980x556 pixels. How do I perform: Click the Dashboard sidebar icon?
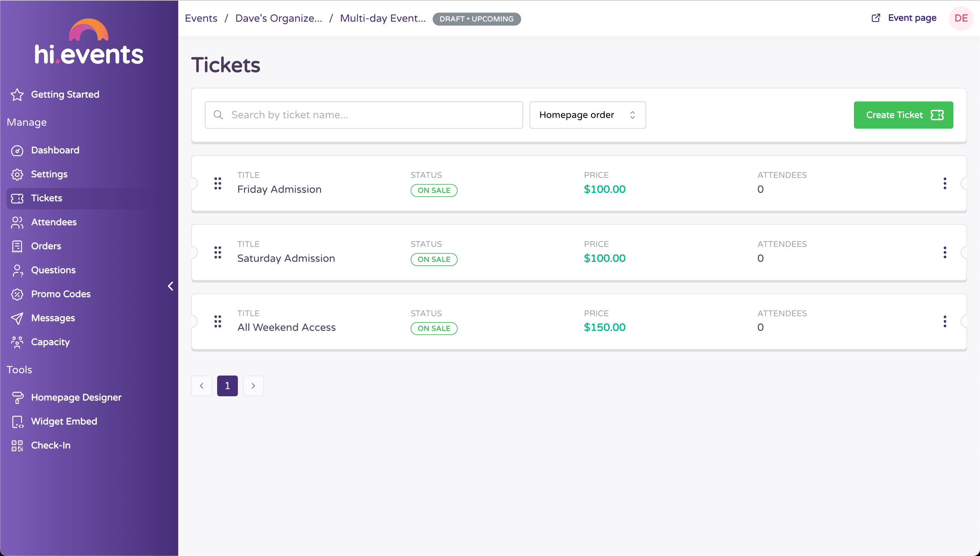click(x=17, y=150)
